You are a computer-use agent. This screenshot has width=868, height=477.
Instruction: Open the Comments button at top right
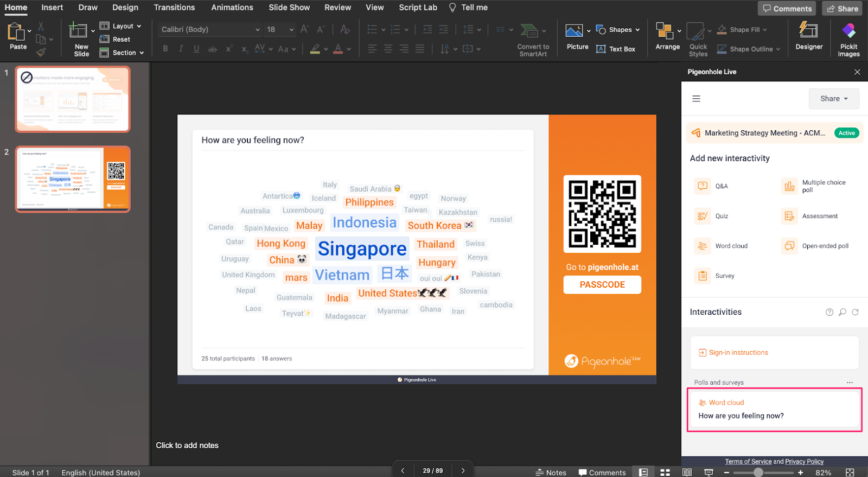click(787, 9)
